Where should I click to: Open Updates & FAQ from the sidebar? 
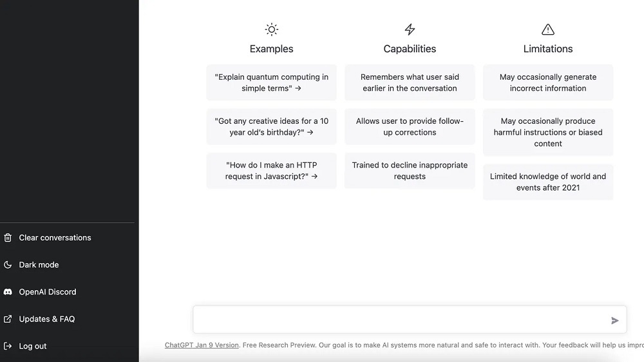coord(47,319)
